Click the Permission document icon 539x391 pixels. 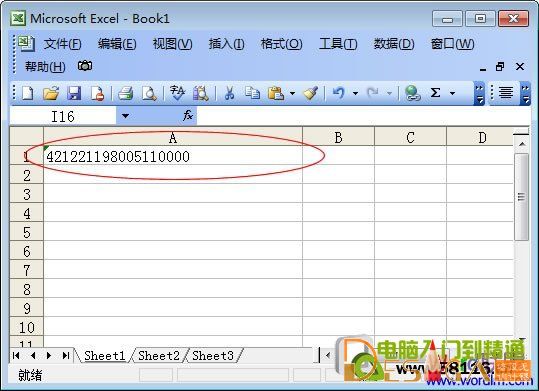tap(97, 93)
